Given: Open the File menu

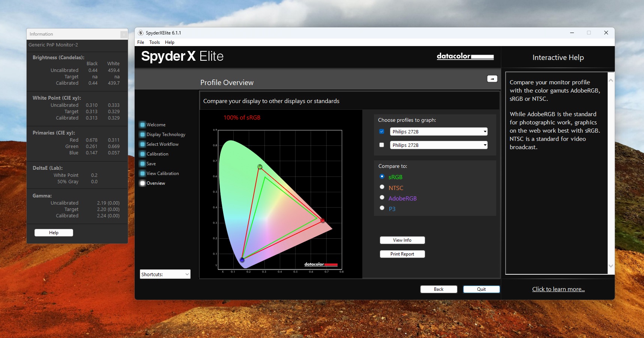Looking at the screenshot, I should point(141,42).
